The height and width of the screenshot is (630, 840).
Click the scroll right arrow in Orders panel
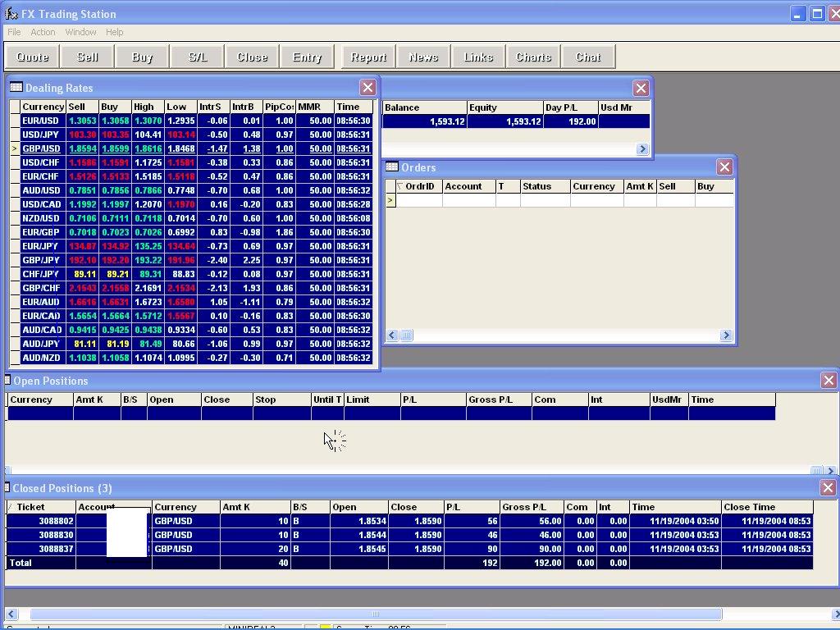click(x=726, y=336)
